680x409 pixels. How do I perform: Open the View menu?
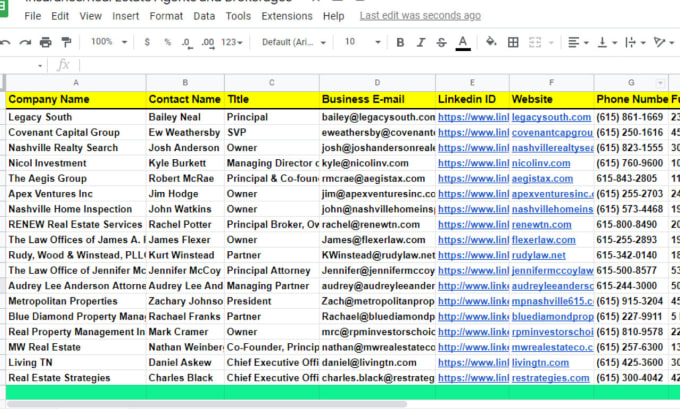[90, 16]
